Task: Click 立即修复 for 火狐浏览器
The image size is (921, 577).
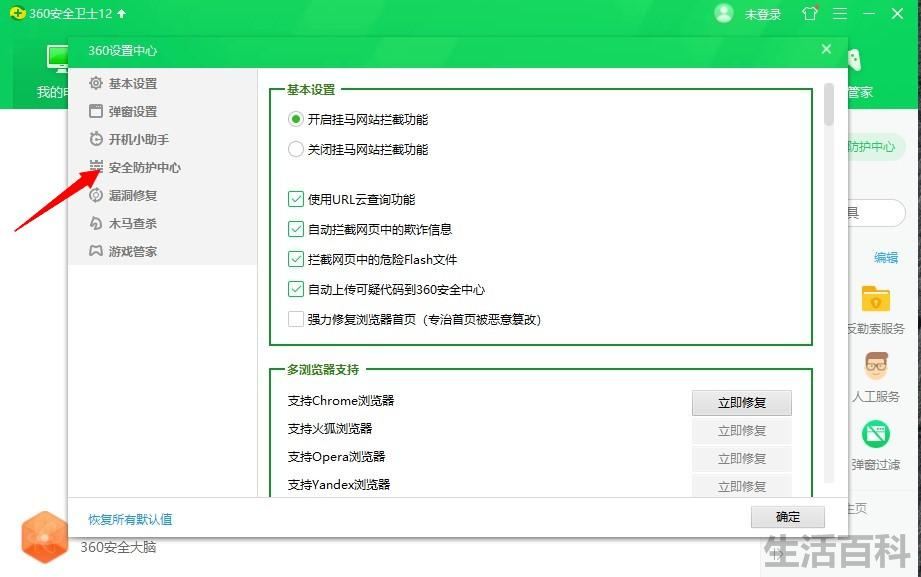Action: tap(741, 431)
